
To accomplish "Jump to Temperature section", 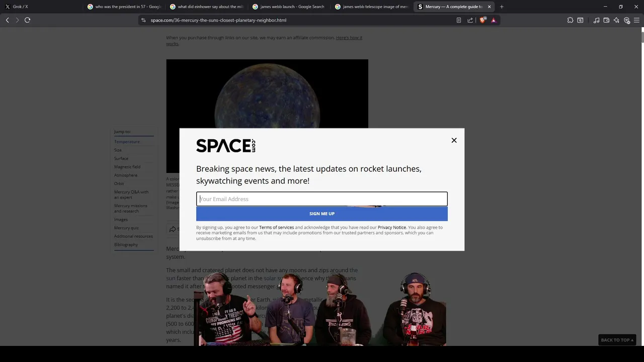I will (127, 142).
